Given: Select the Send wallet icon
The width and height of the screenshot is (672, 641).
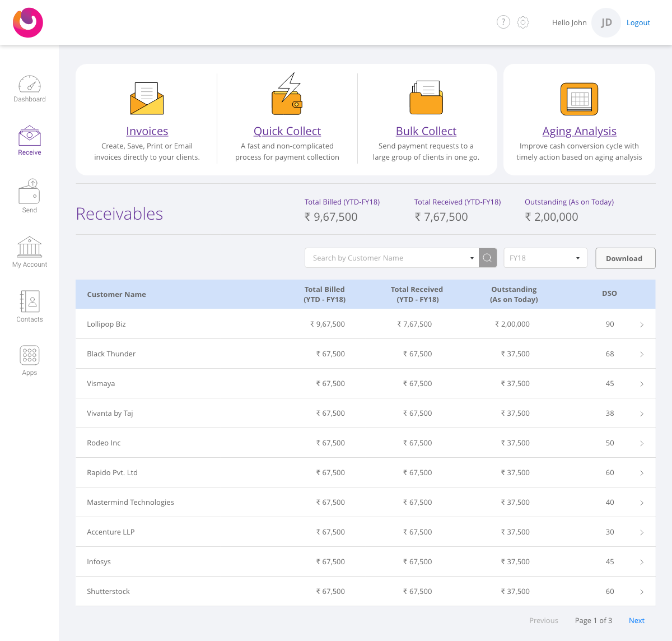Looking at the screenshot, I should point(30,191).
